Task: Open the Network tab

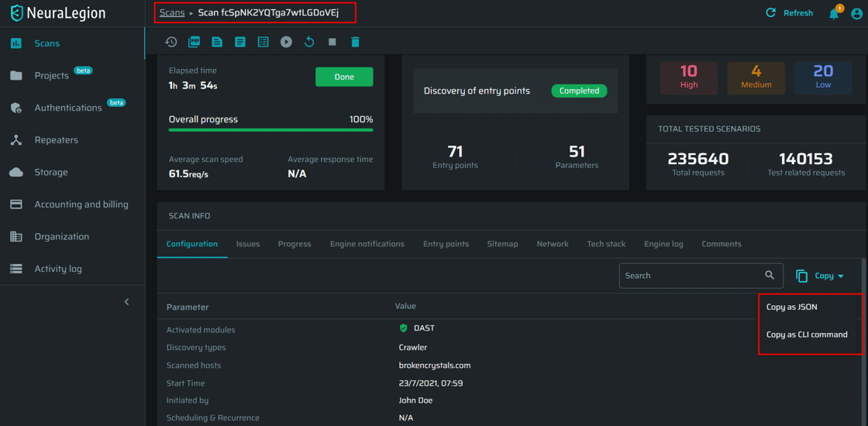Action: coord(553,244)
